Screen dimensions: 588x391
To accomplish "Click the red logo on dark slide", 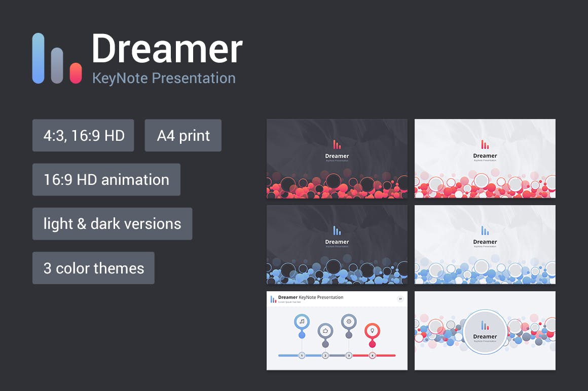I will pos(337,144).
